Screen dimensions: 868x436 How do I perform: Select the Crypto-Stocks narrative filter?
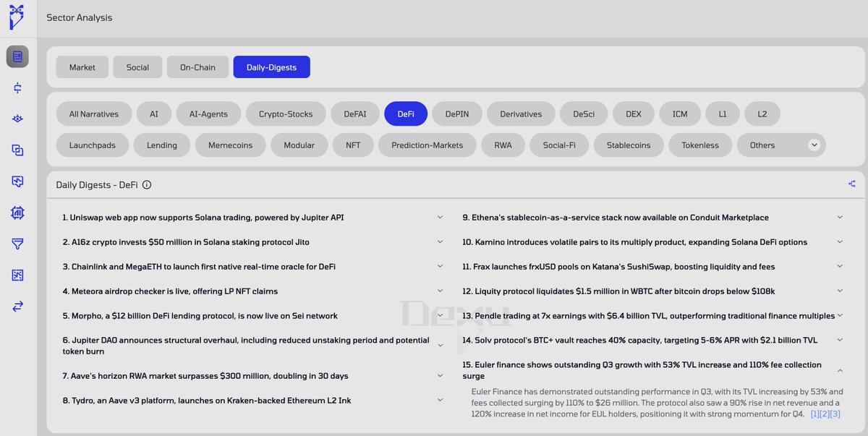pyautogui.click(x=286, y=114)
